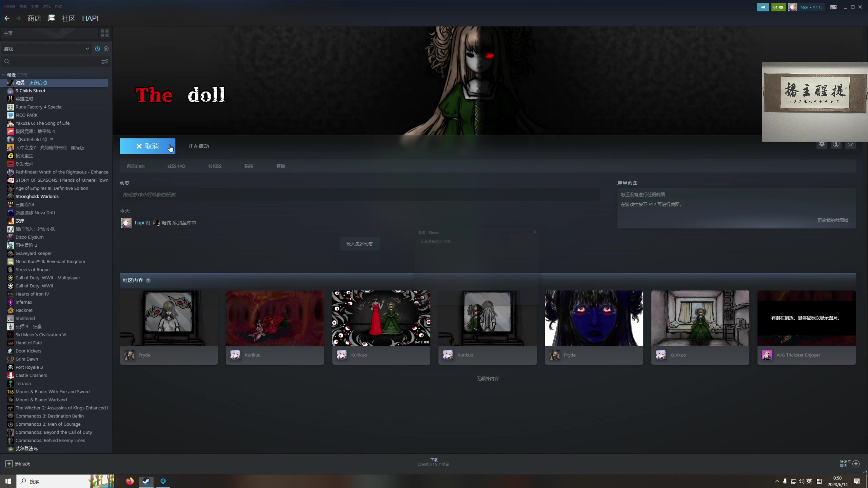Show hidden system tray icons
The height and width of the screenshot is (488, 868).
coord(777,481)
